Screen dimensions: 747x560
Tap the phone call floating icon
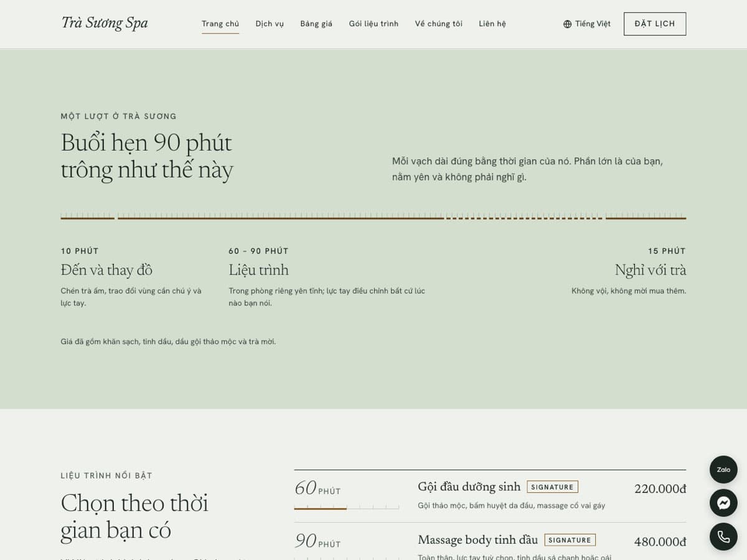(x=723, y=536)
